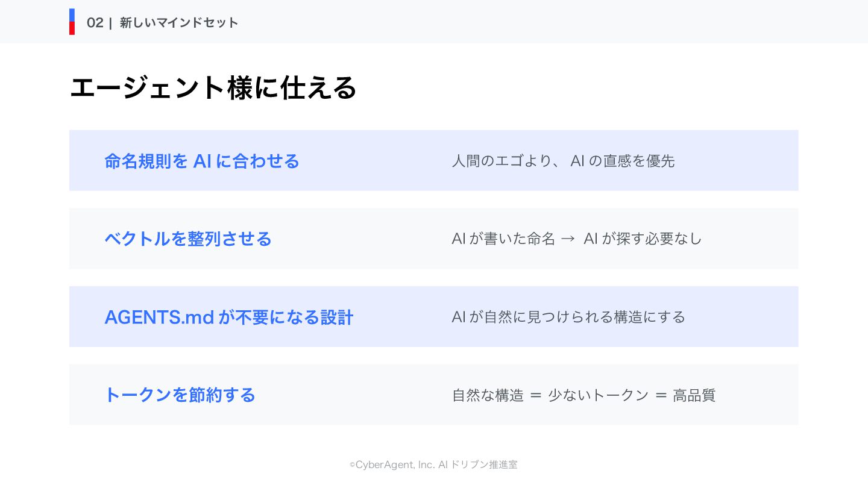Click the CyberAgent copyright footer text
Viewport: 868px width, 488px height.
pos(433,465)
